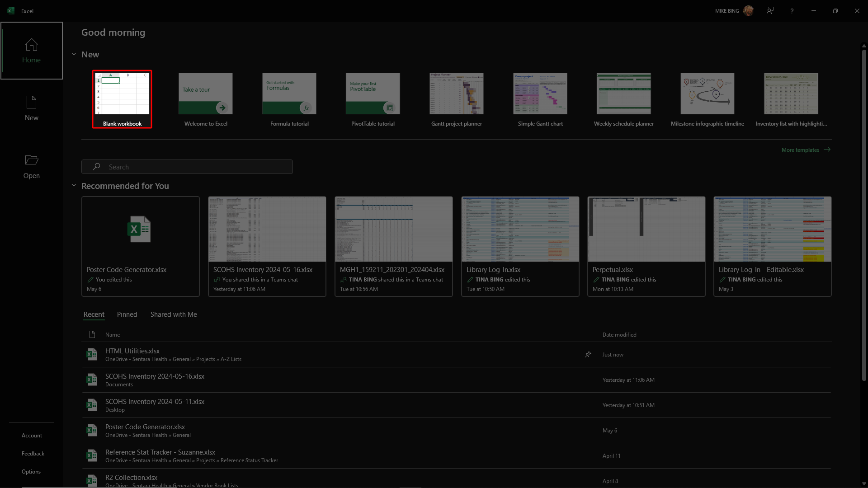Click the Excel icon beside Poster Code Generator.xlsx row
Viewport: 868px width, 488px height.
(92, 430)
